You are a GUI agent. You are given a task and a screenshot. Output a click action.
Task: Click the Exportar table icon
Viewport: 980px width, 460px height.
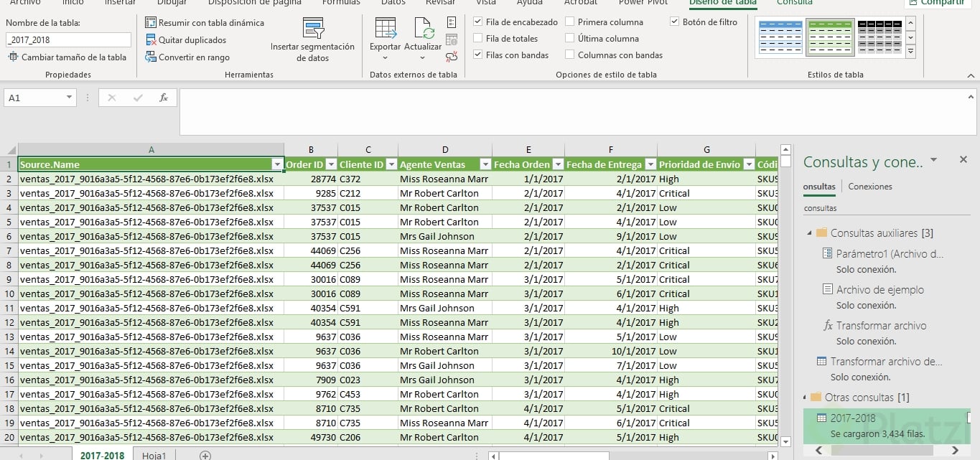386,29
